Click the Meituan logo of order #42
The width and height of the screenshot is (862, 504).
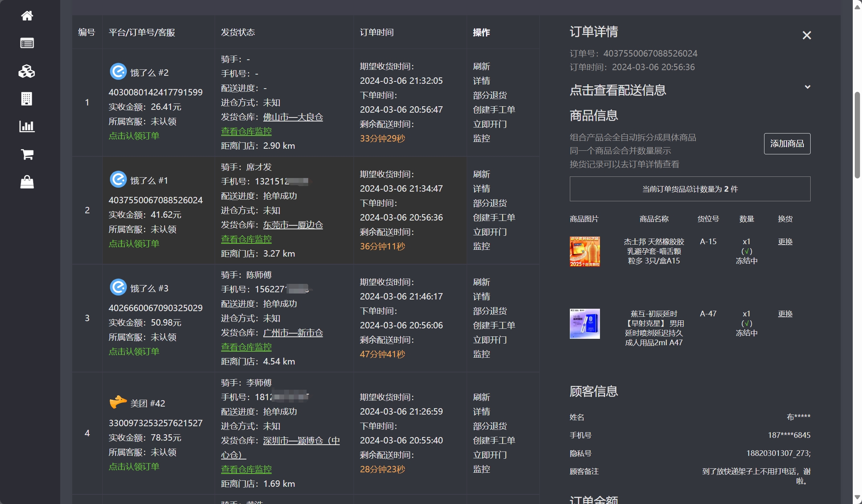click(118, 402)
